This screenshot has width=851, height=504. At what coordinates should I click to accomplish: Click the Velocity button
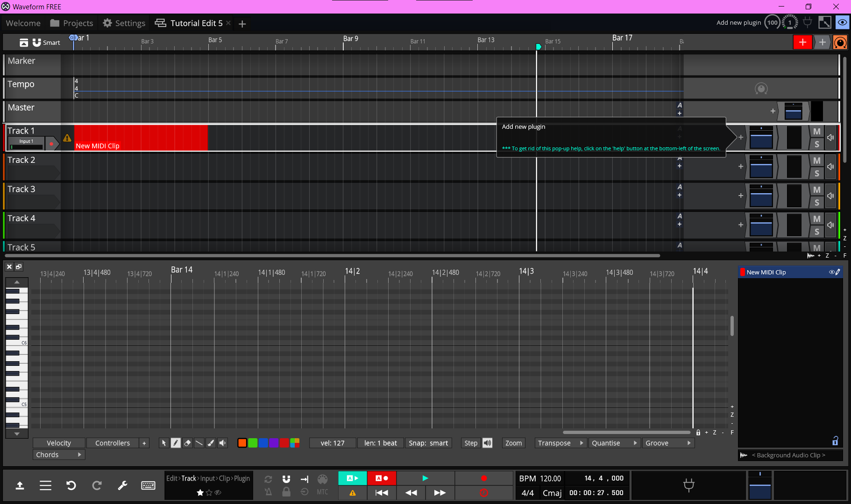pos(59,443)
